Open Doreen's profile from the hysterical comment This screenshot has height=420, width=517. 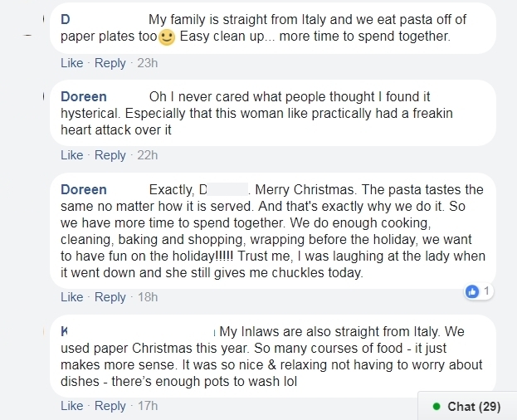(84, 96)
